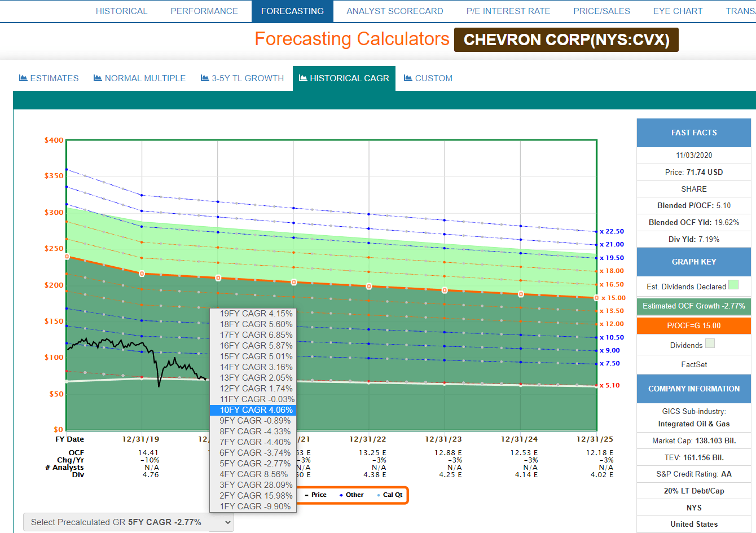Screen dimensions: 756x533
Task: Open the P/E INTEREST RATE tab
Action: (508, 11)
